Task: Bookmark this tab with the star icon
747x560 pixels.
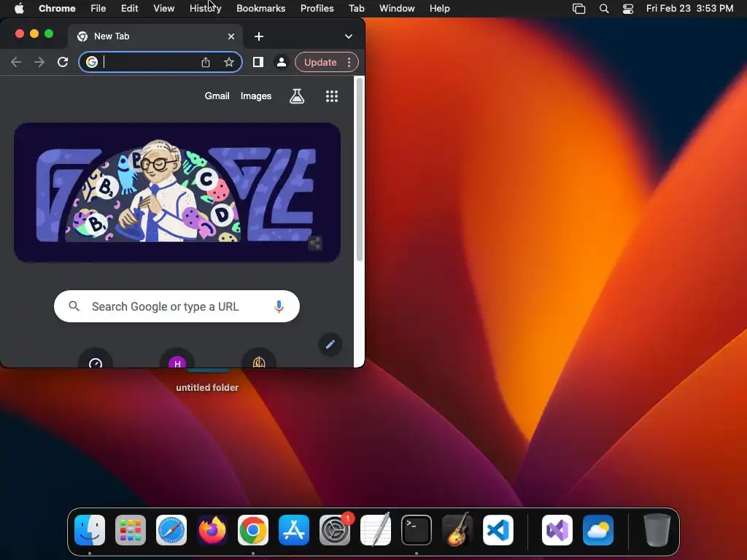Action: coord(229,63)
